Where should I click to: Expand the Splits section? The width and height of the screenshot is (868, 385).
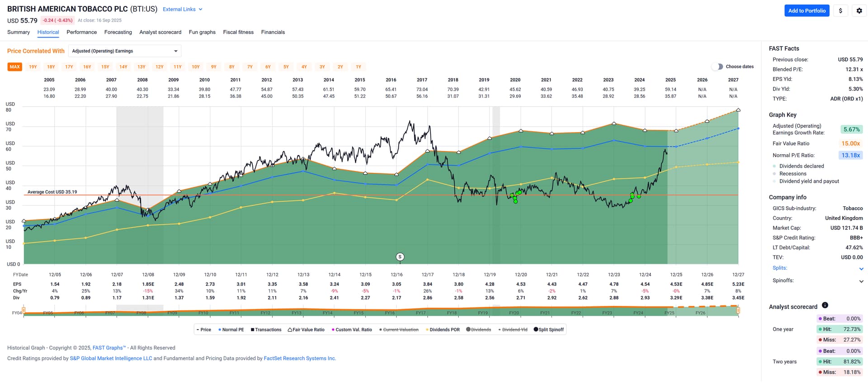point(861,269)
